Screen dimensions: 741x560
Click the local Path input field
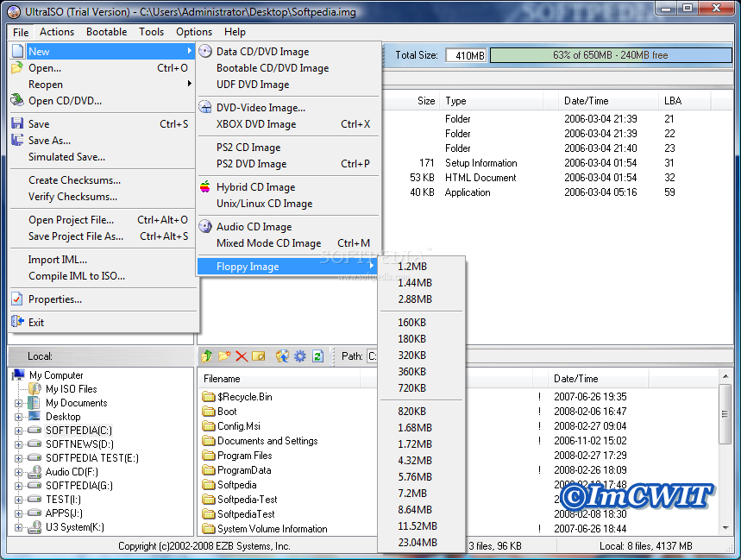point(373,356)
